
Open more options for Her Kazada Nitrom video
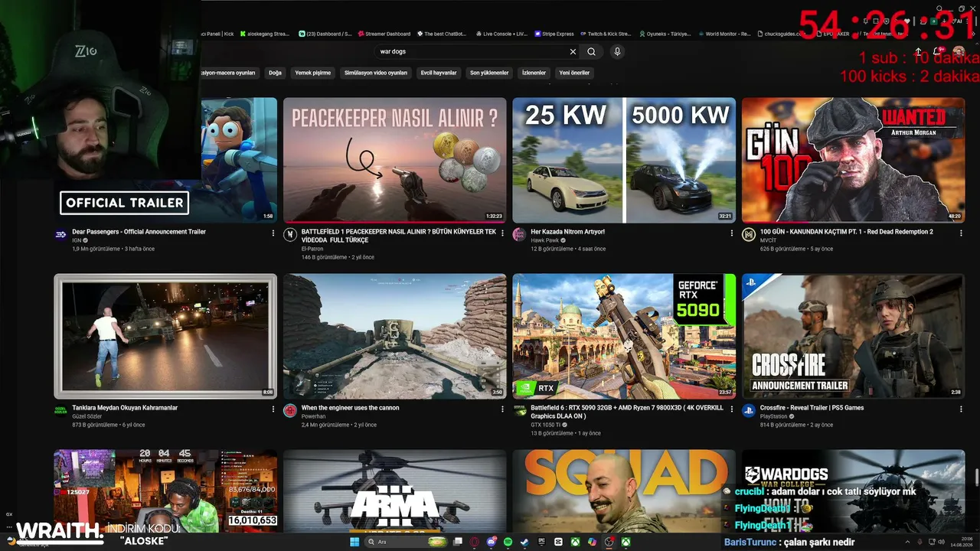(731, 233)
